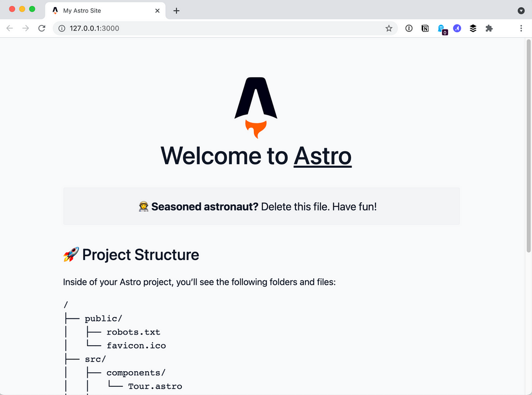The image size is (532, 395).
Task: Open the purple circular extension icon
Action: click(457, 28)
